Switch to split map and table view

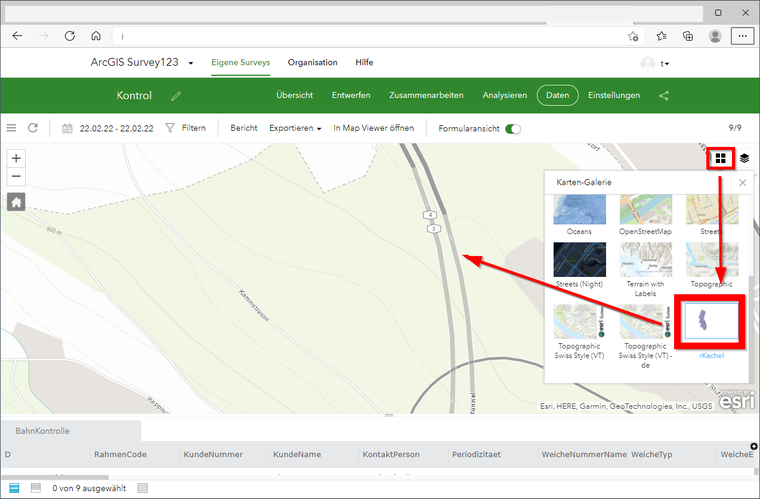click(14, 488)
